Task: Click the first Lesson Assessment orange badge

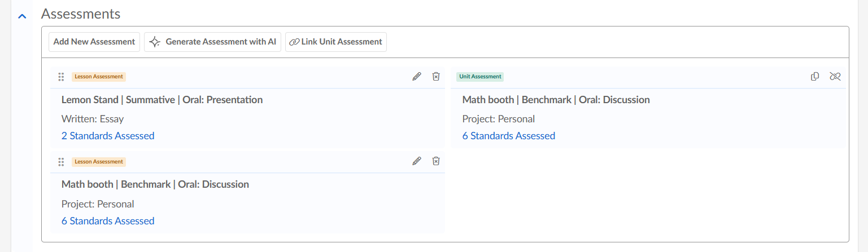Action: 99,77
